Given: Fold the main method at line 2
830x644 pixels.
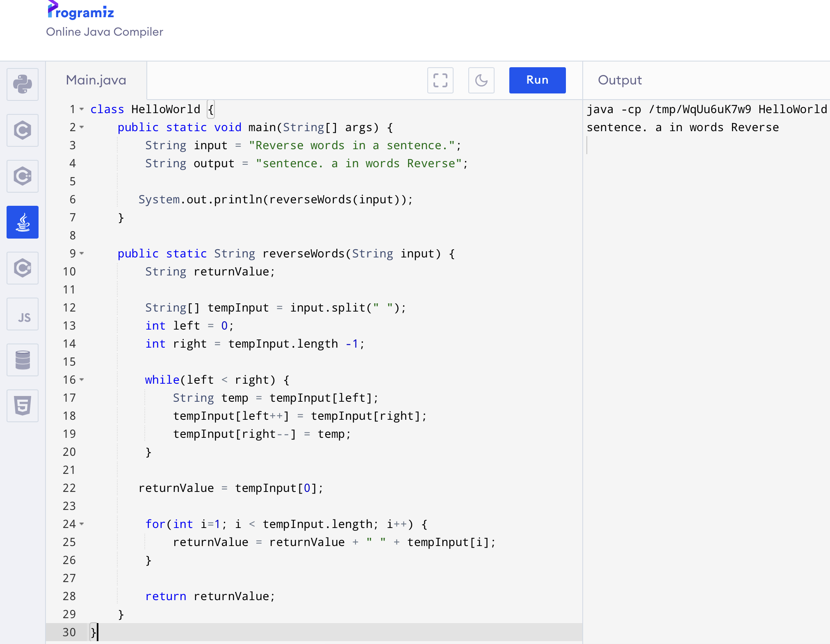Looking at the screenshot, I should pos(82,127).
